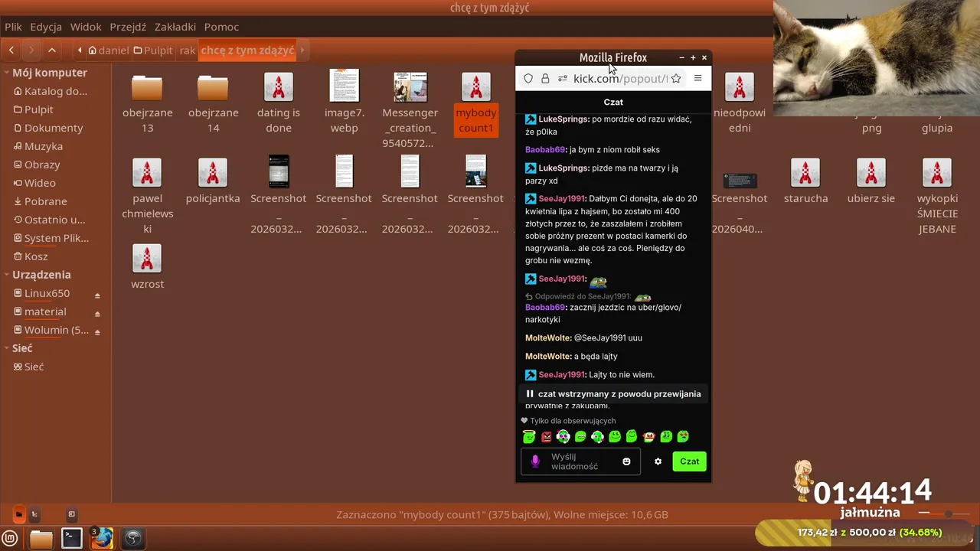980x551 pixels.
Task: Resume chat paused due to scrolling
Action: click(x=613, y=393)
